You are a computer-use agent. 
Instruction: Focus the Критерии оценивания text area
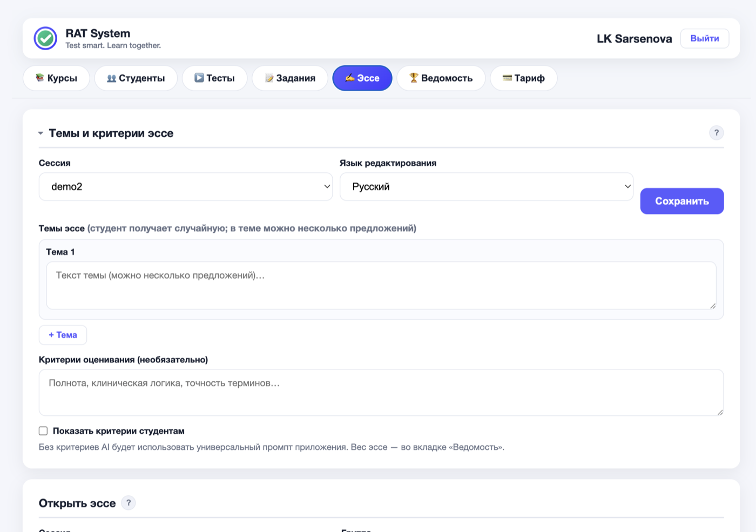click(x=381, y=393)
